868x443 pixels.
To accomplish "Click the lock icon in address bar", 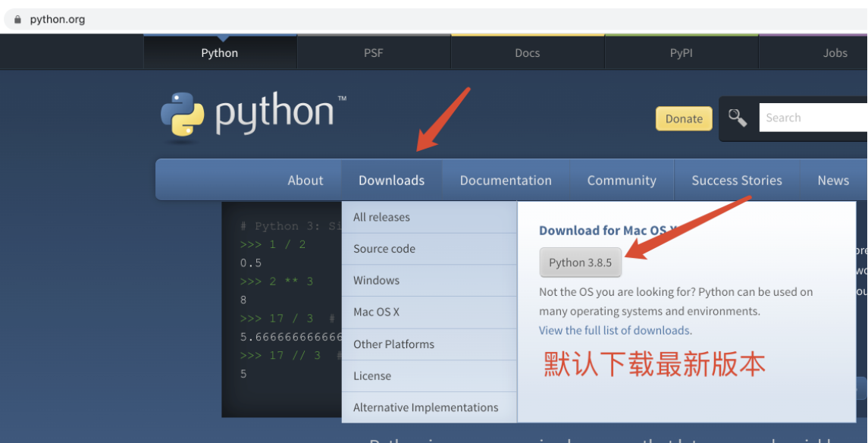I will [18, 19].
